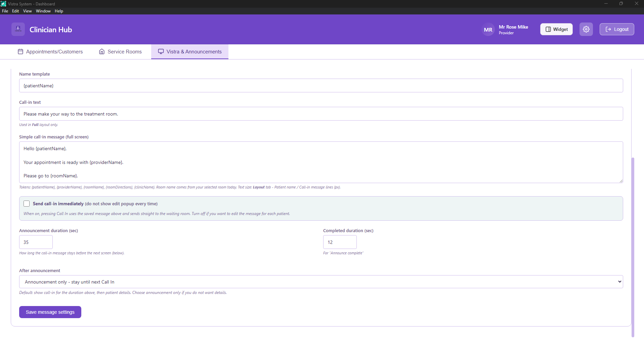Click the vertical page scrollbar
Viewport: 644px width, 345px height.
[633, 247]
